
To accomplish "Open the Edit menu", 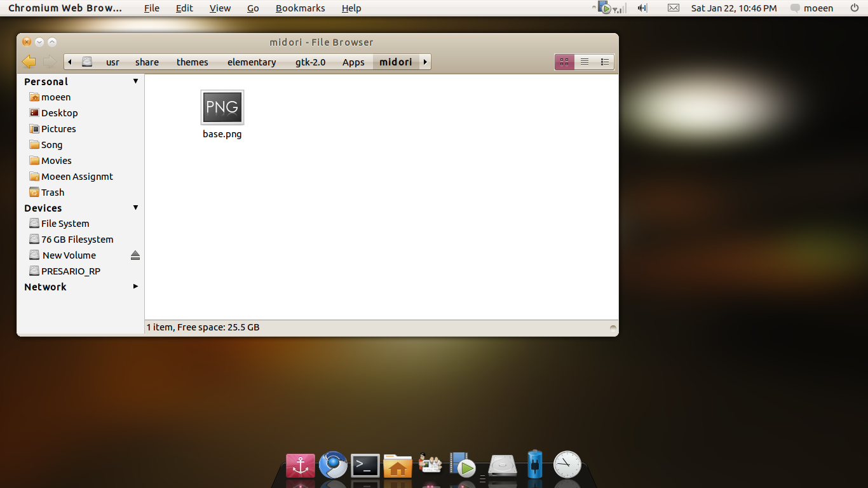I will tap(184, 8).
